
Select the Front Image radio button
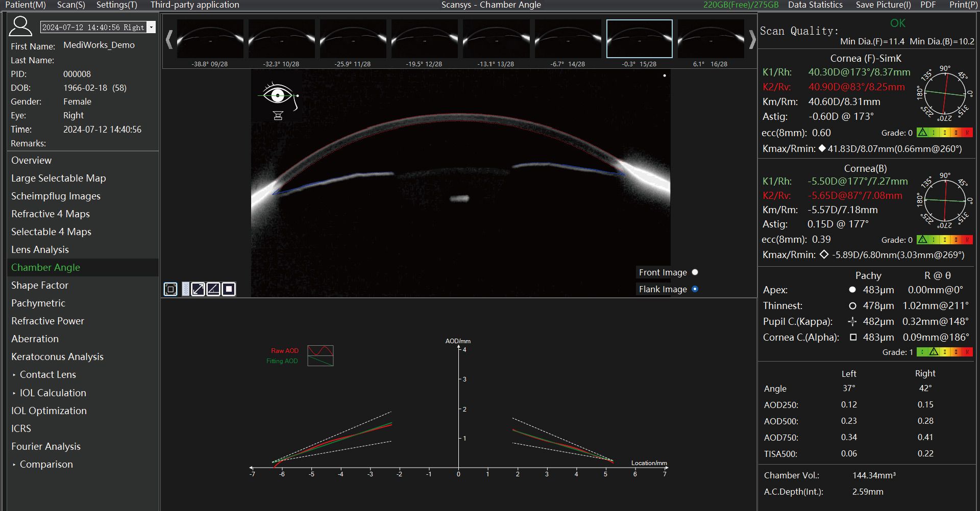tap(695, 272)
